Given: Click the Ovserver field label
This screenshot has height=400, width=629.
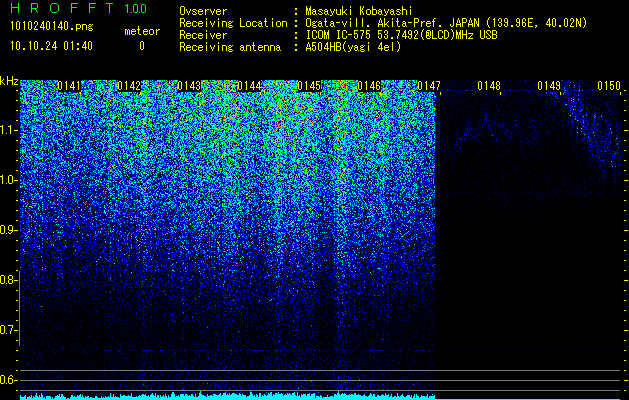Looking at the screenshot, I should coord(203,11).
